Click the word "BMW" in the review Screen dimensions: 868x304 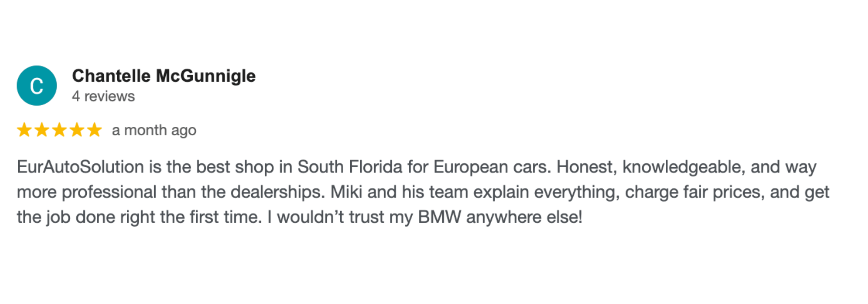pyautogui.click(x=439, y=217)
